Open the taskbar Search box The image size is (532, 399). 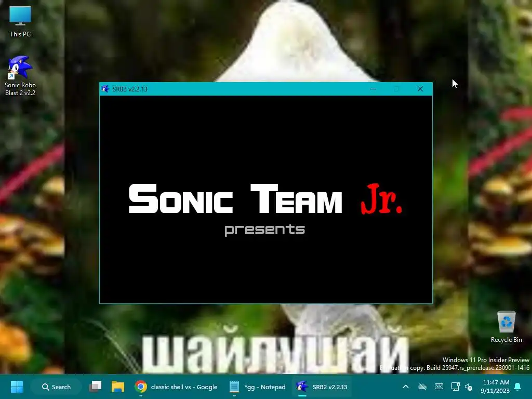click(56, 387)
